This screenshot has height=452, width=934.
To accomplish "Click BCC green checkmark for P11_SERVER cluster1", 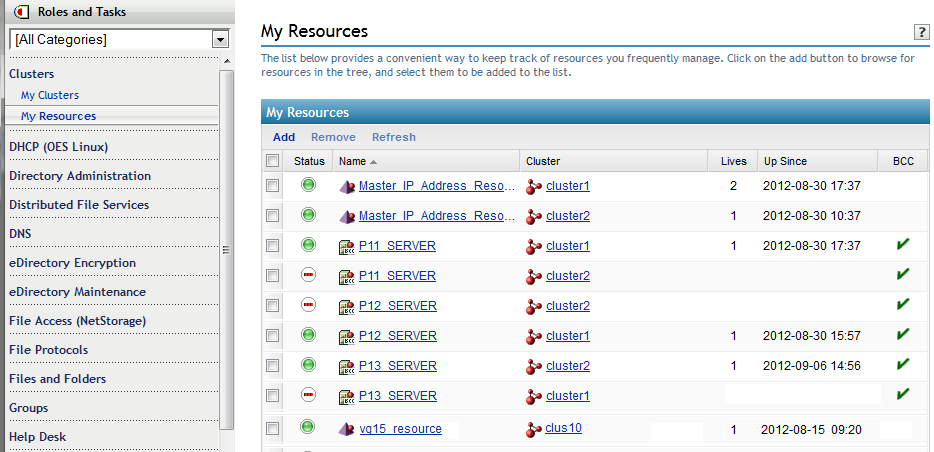I will [903, 244].
